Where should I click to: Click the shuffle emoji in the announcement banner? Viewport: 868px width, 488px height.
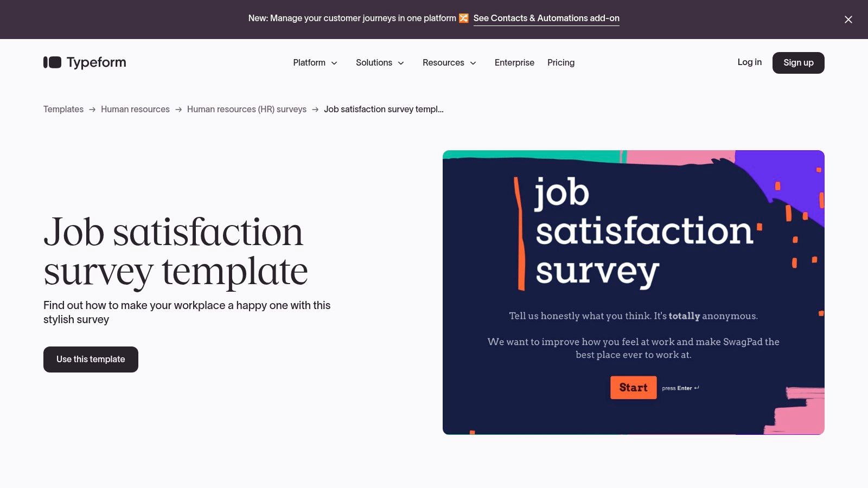coord(464,18)
